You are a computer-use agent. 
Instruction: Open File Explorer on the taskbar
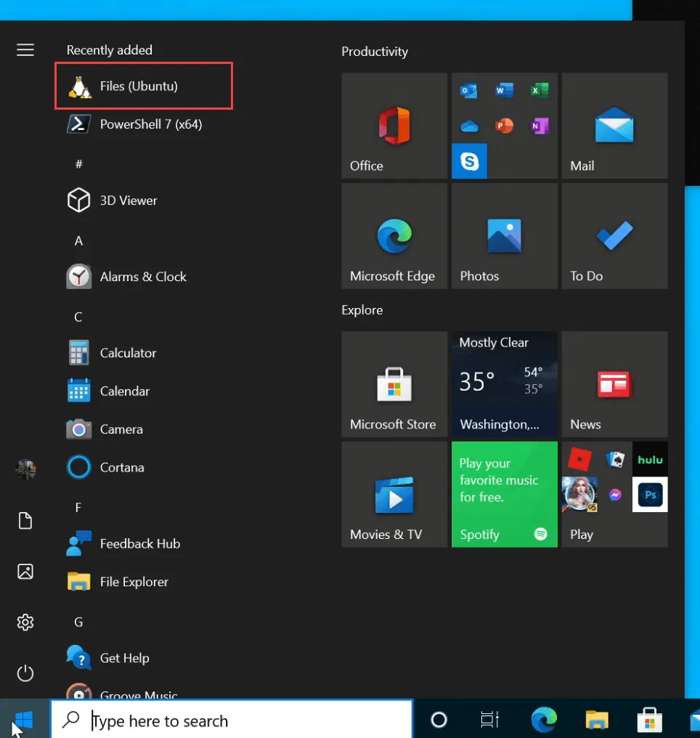(x=596, y=720)
